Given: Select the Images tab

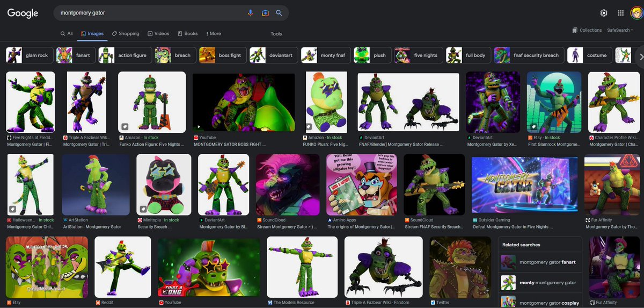Looking at the screenshot, I should click(92, 33).
